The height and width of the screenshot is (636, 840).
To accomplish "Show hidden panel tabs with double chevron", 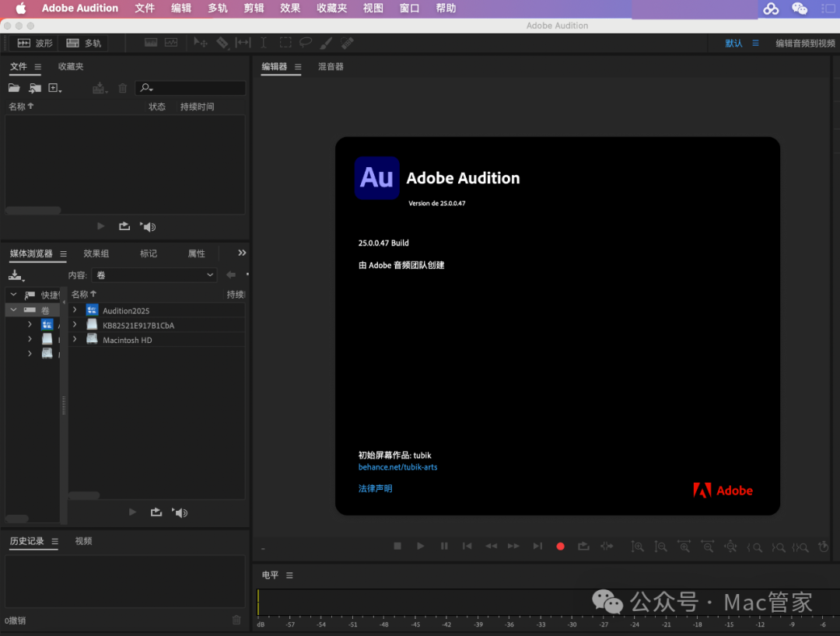I will point(242,253).
